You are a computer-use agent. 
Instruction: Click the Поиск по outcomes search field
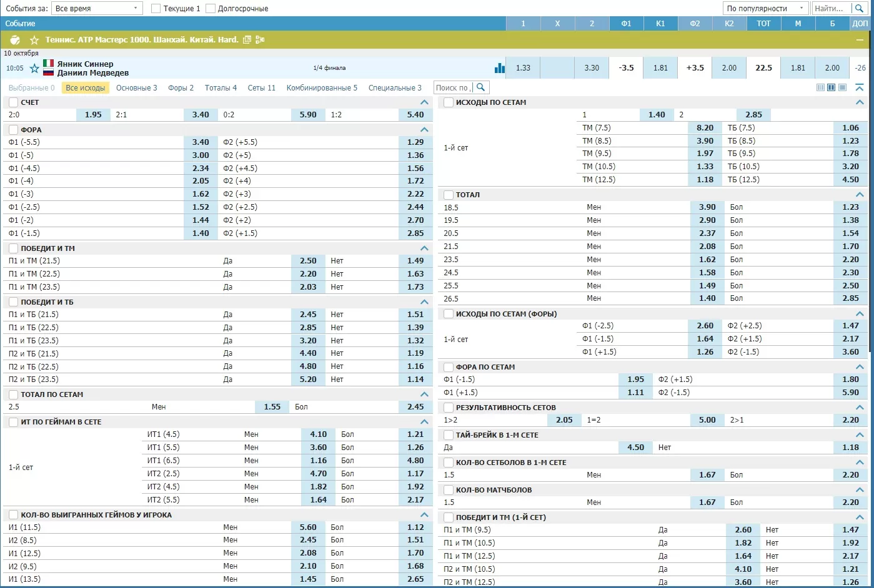pyautogui.click(x=453, y=88)
